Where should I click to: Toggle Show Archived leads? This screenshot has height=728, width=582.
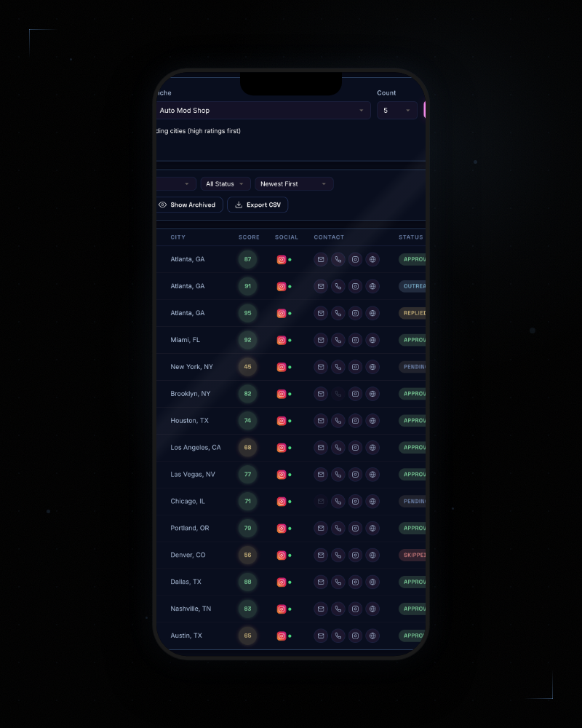pyautogui.click(x=188, y=205)
